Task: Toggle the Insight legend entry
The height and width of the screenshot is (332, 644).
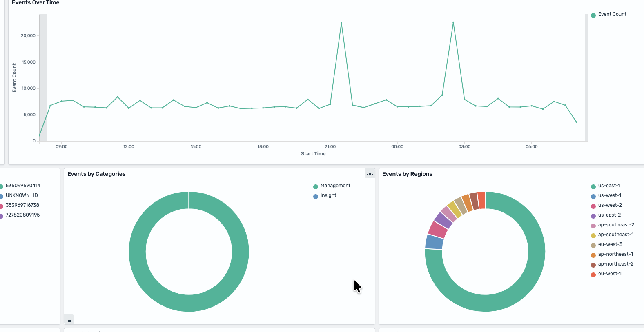Action: [328, 195]
